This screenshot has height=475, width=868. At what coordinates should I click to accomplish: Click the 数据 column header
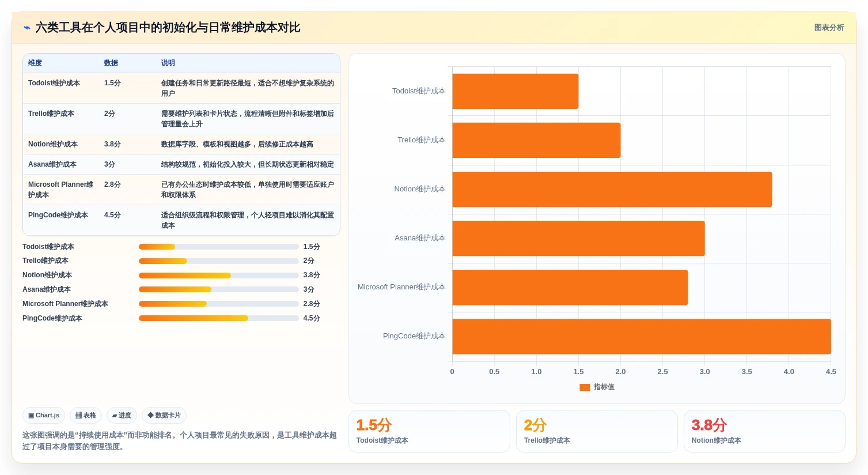[111, 63]
